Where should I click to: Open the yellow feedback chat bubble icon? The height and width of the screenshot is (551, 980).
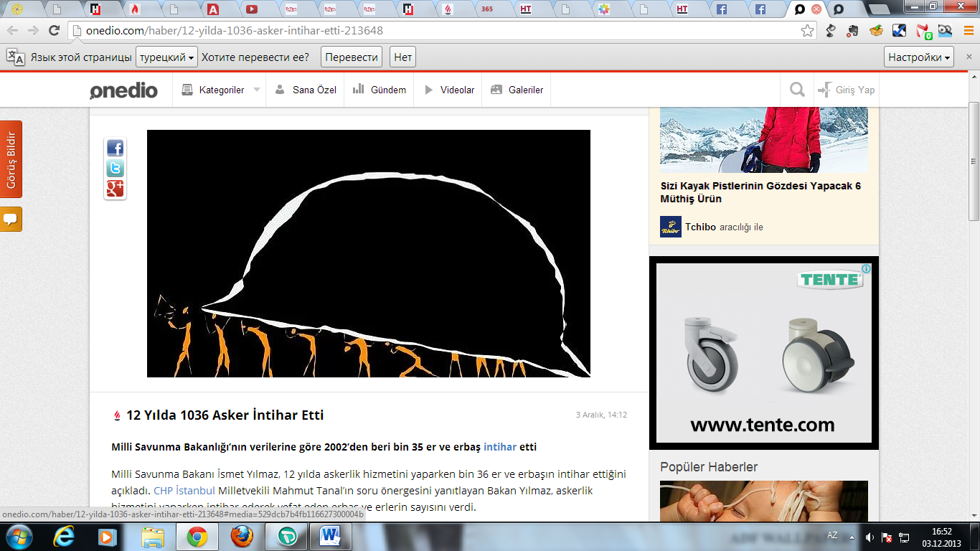pyautogui.click(x=11, y=219)
